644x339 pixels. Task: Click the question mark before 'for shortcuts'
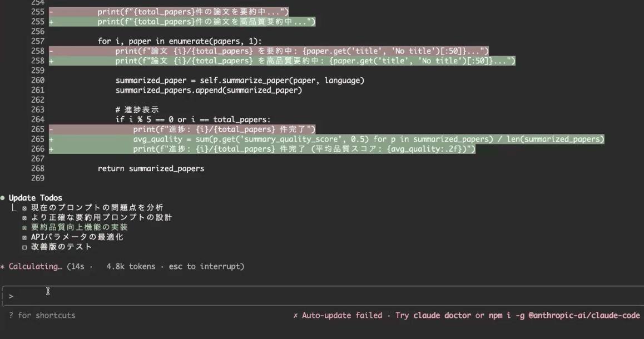[11, 316]
